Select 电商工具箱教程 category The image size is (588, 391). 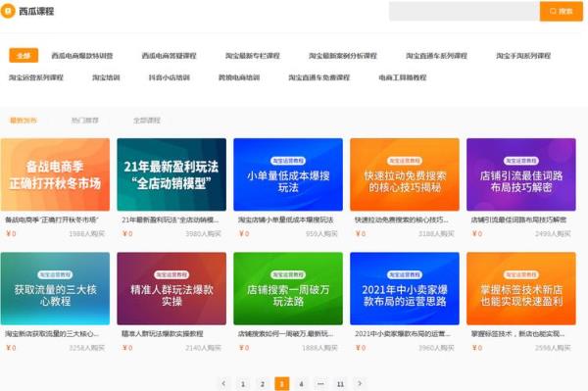click(403, 77)
